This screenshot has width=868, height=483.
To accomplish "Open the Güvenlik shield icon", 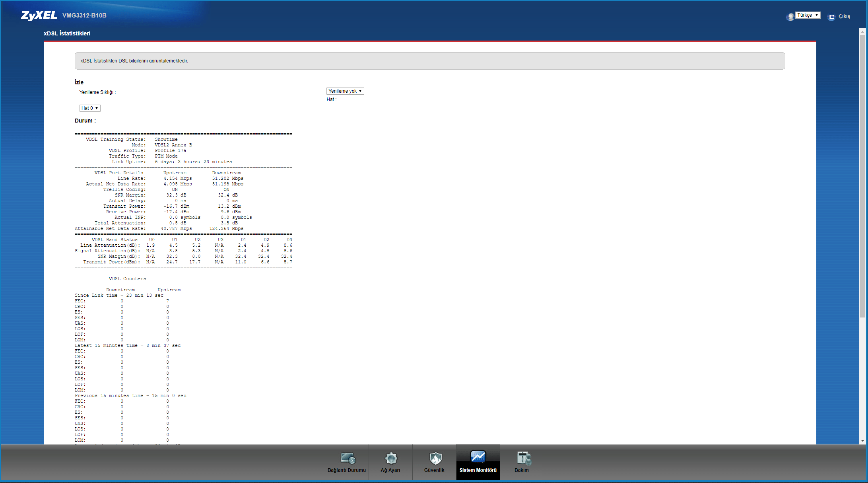I will click(435, 458).
